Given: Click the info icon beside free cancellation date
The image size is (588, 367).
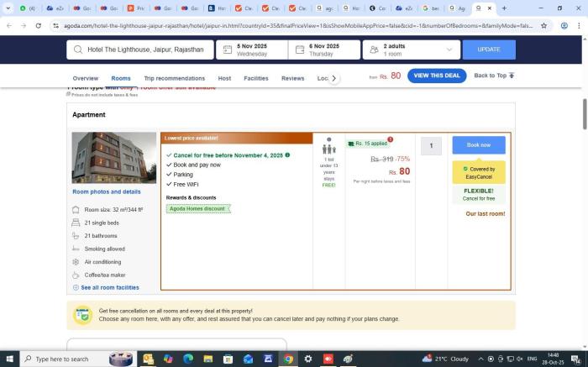Looking at the screenshot, I should pyautogui.click(x=287, y=155).
